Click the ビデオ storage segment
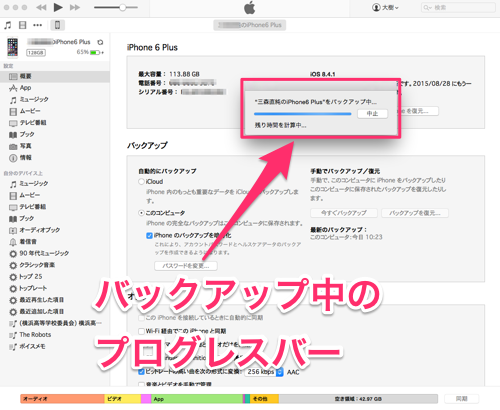 [x=123, y=399]
